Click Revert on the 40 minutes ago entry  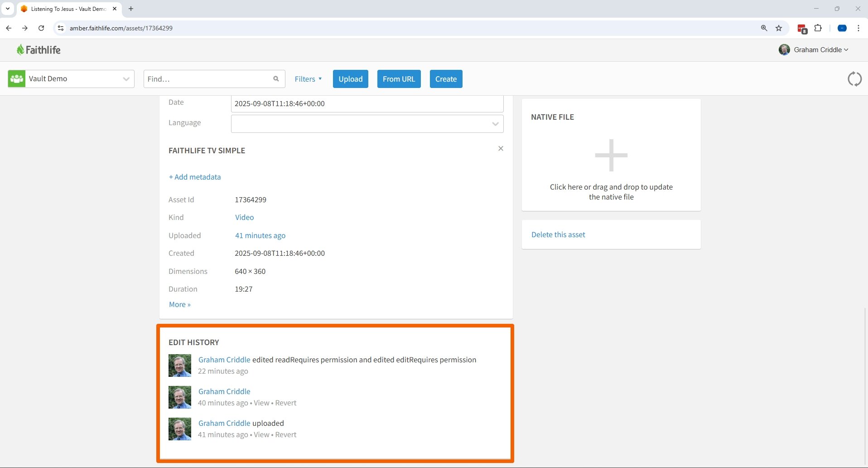pyautogui.click(x=286, y=403)
